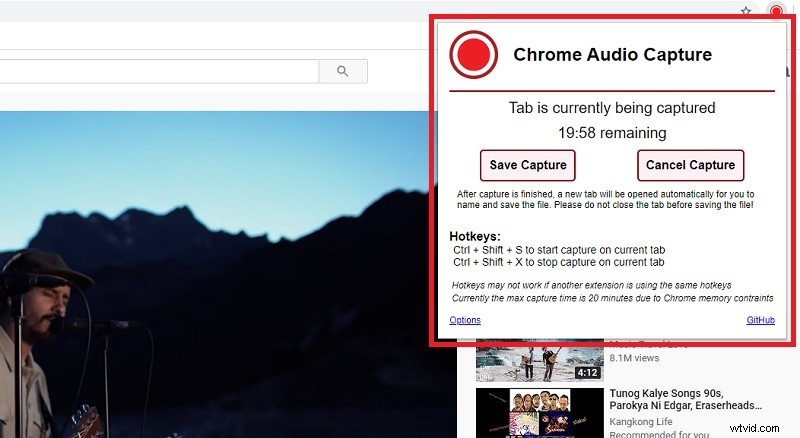Click Save Capture button
This screenshot has height=438, width=800.
pyautogui.click(x=528, y=165)
